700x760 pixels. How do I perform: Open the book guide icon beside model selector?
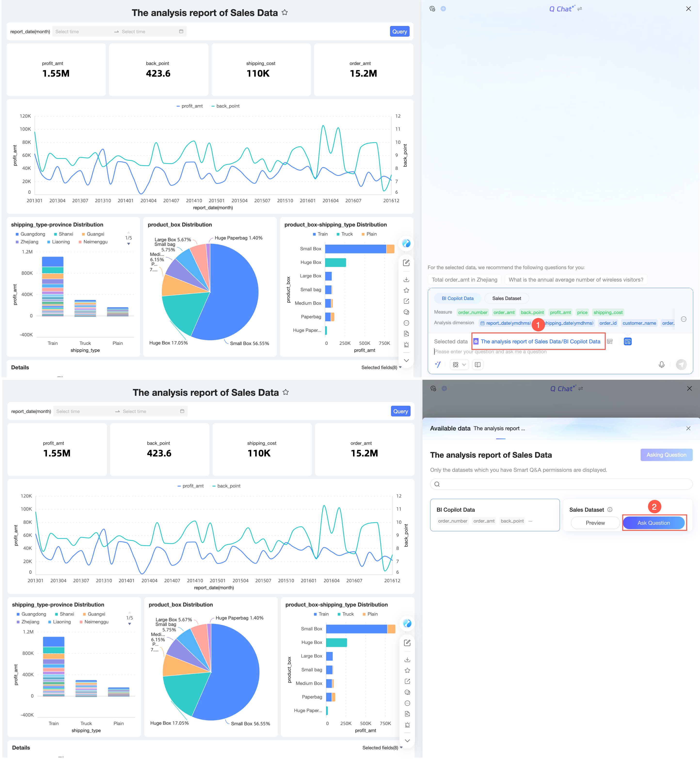point(478,365)
